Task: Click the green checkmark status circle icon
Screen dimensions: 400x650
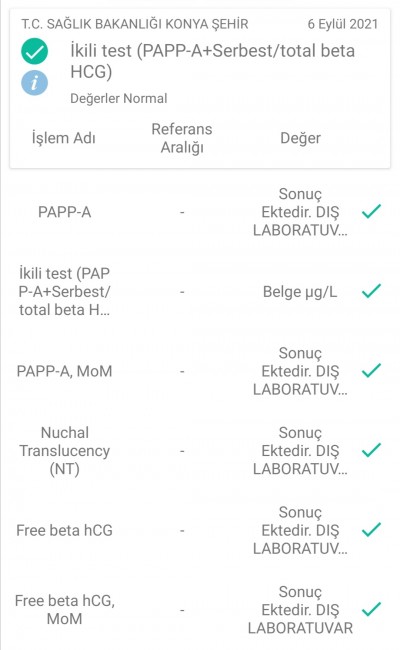Action: [34, 51]
